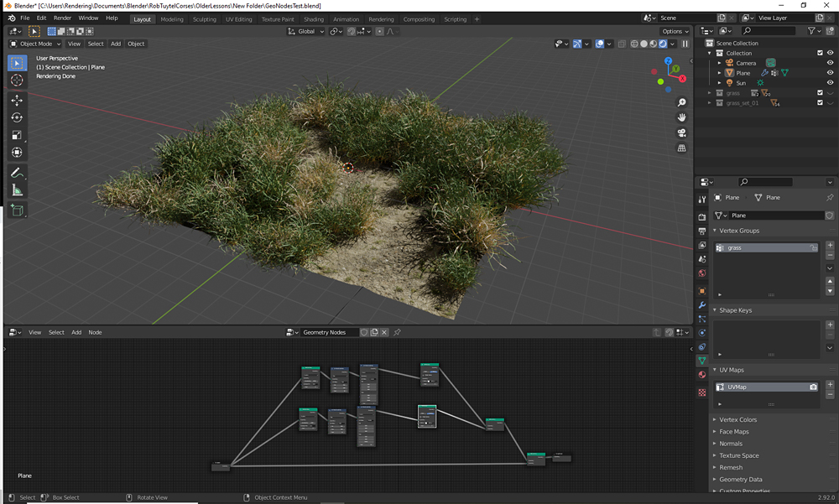The image size is (839, 504).
Task: Select the Rotate tool
Action: point(17,117)
